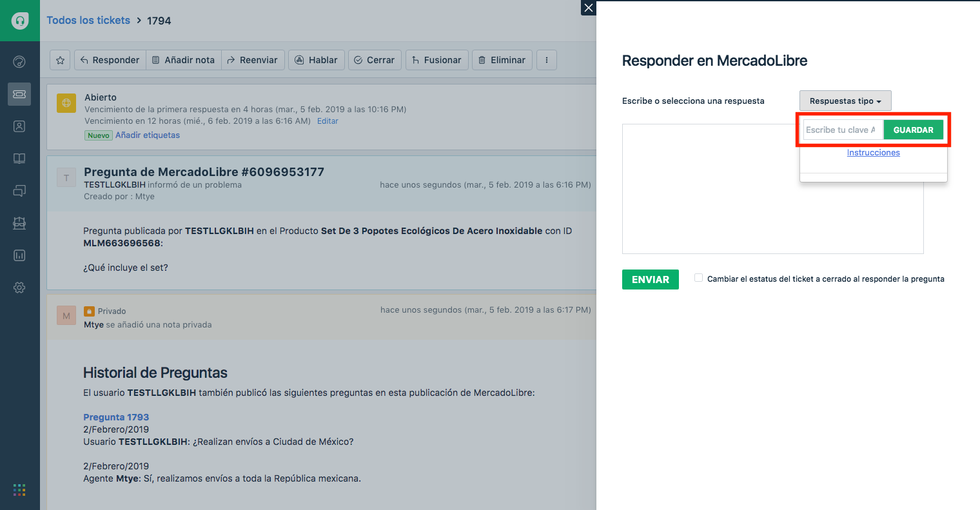Expand the Respuestas tipo dropdown
This screenshot has height=510, width=980.
click(845, 101)
